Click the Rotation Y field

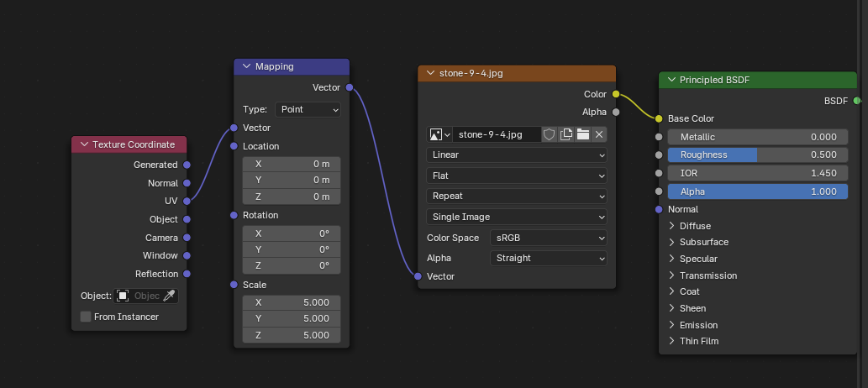point(292,249)
